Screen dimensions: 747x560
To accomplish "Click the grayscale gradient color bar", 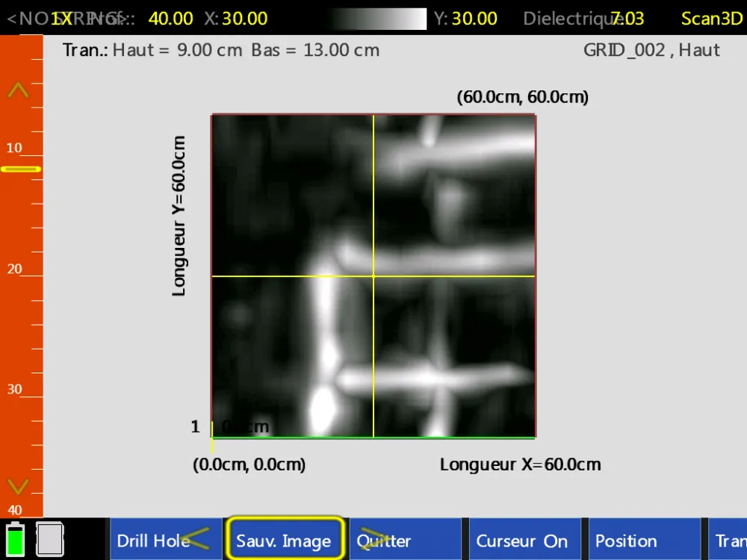I will (377, 19).
